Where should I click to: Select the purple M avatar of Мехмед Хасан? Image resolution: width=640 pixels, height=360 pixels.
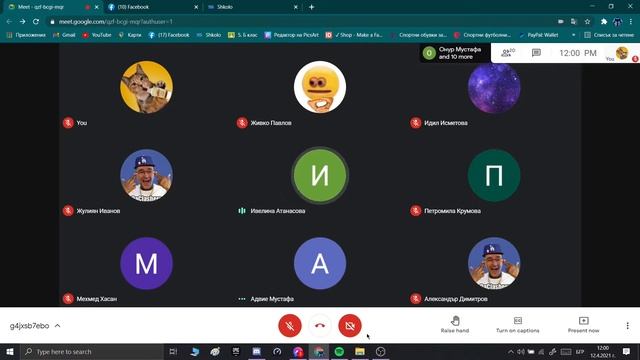(146, 263)
